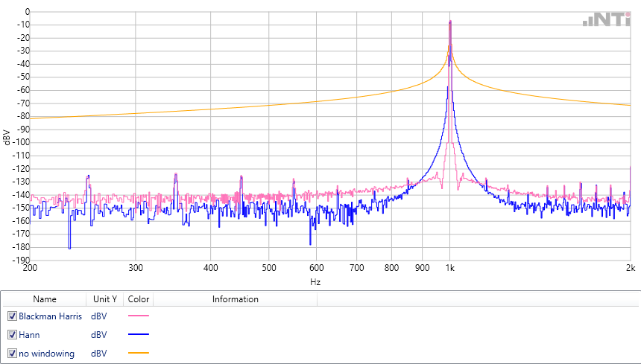This screenshot has height=364, width=641.
Task: Click the Hz x-axis label
Action: click(315, 283)
